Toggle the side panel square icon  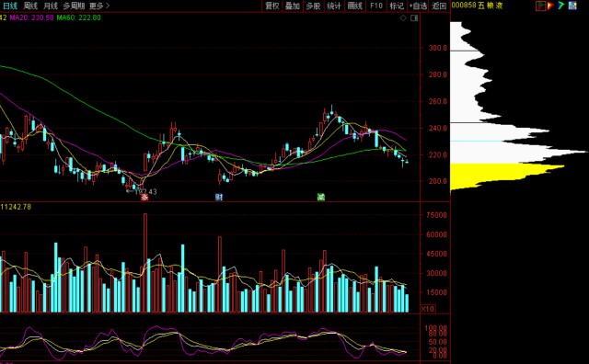[414, 18]
